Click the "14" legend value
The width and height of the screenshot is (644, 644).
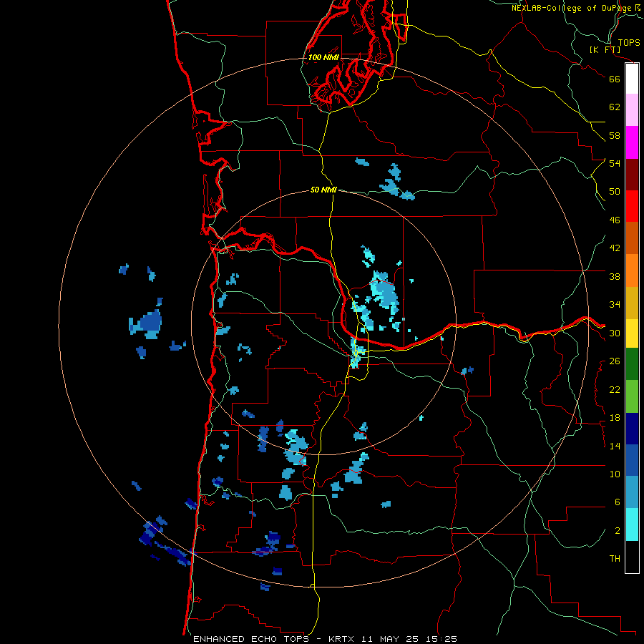[x=615, y=446]
